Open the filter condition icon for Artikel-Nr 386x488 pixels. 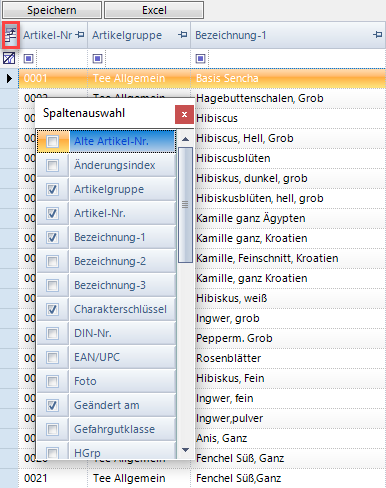29,59
